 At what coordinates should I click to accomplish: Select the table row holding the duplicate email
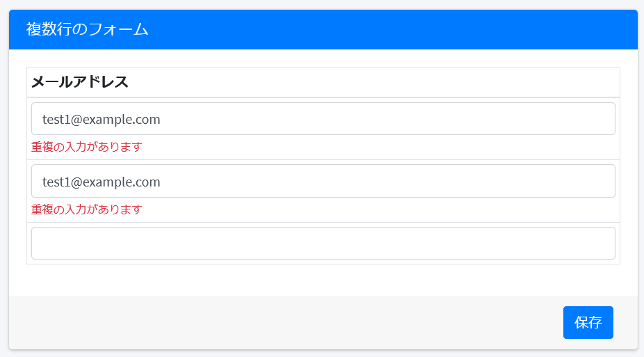(x=323, y=191)
